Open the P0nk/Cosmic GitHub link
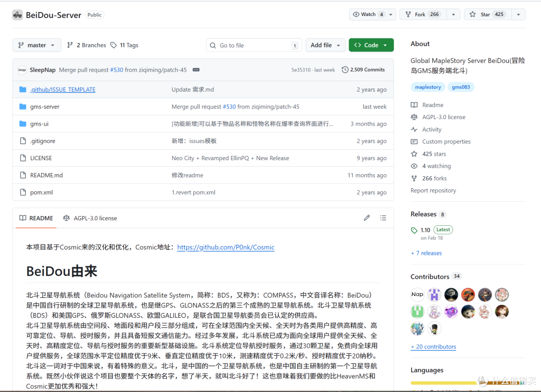 coord(225,247)
